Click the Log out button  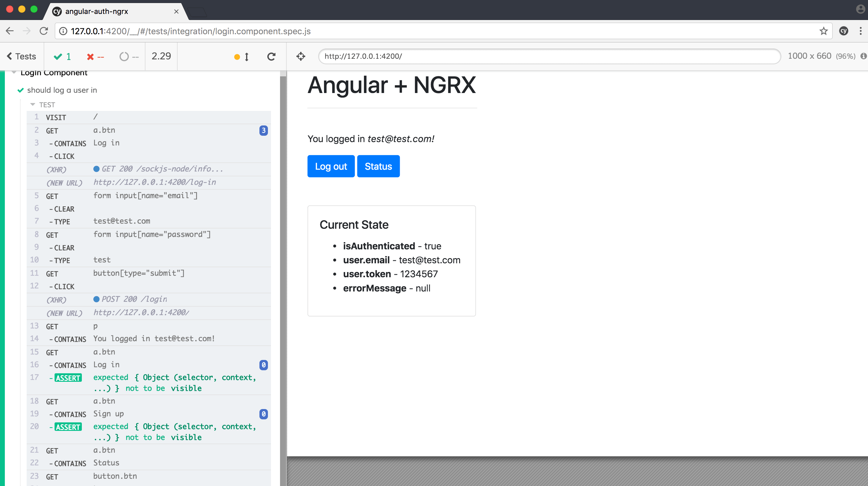[x=331, y=166]
